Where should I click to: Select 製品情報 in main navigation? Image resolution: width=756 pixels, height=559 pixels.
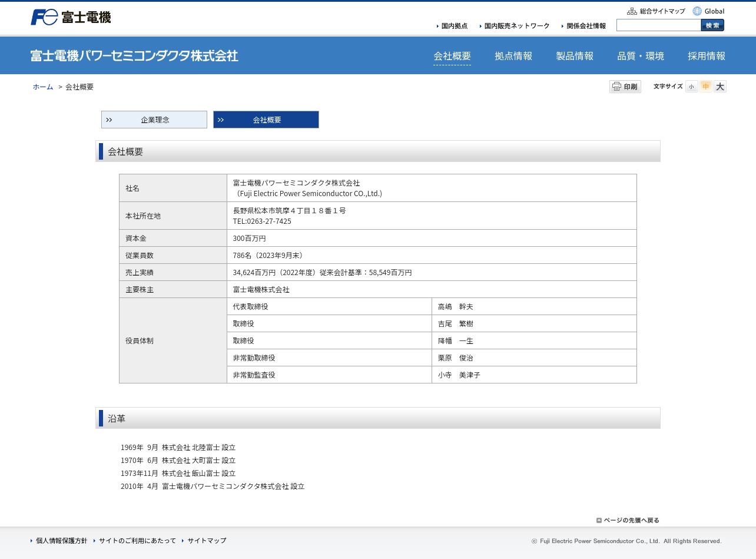coord(575,56)
